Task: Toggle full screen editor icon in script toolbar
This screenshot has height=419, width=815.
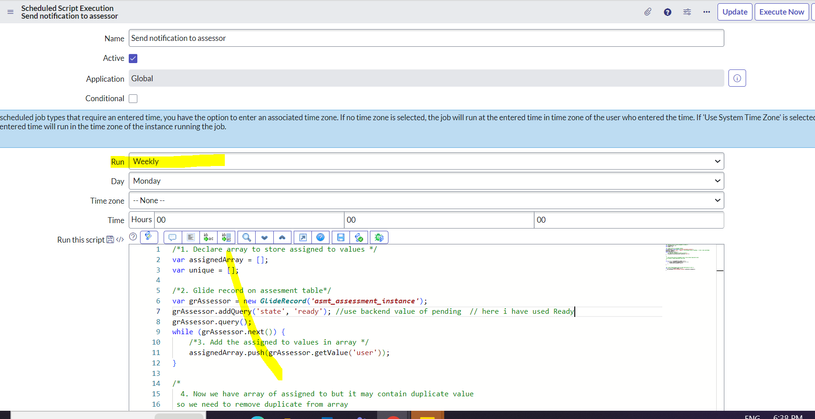Action: tap(303, 237)
